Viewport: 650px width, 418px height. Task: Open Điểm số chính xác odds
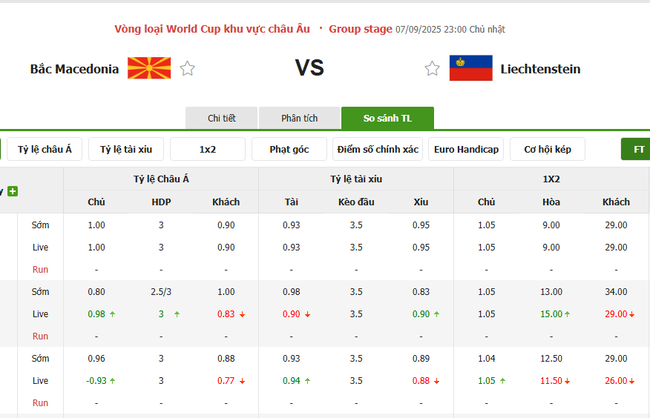click(378, 150)
